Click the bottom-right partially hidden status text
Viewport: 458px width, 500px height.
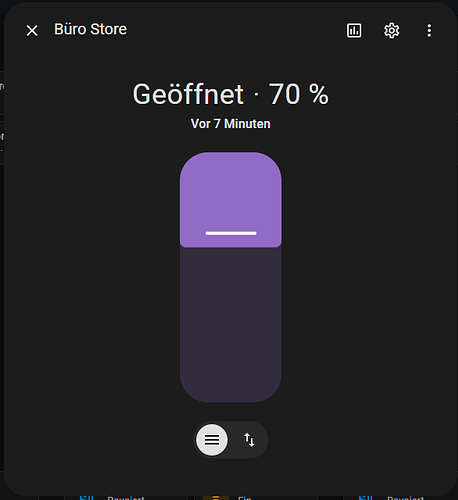pyautogui.click(x=406, y=498)
